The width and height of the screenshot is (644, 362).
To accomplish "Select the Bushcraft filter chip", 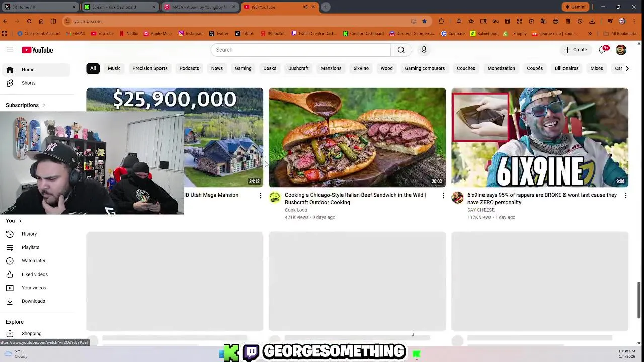I will (x=298, y=68).
